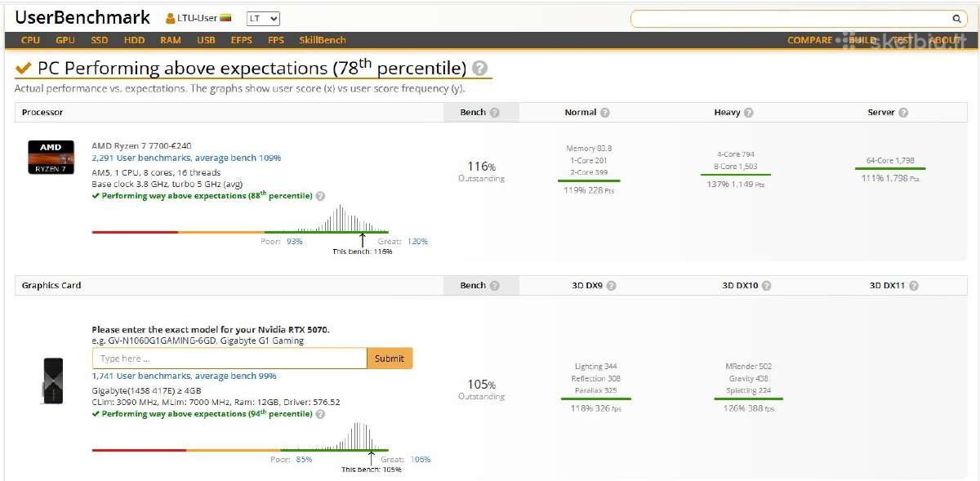Click the 111% 1,798 Pts server result
Image resolution: width=980 pixels, height=481 pixels.
[890, 178]
